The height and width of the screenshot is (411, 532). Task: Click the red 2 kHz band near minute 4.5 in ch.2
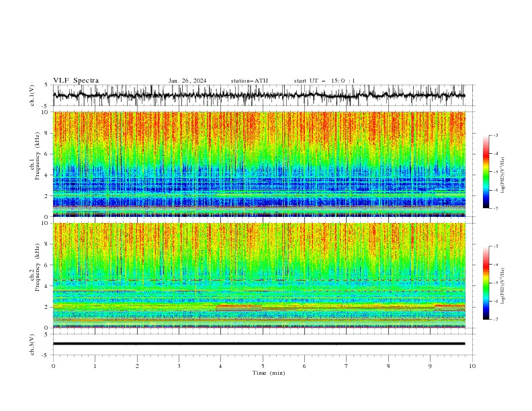(x=239, y=306)
